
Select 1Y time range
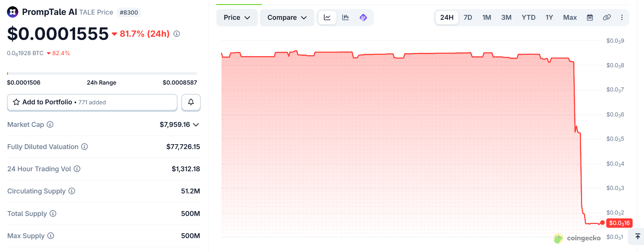[x=549, y=17]
